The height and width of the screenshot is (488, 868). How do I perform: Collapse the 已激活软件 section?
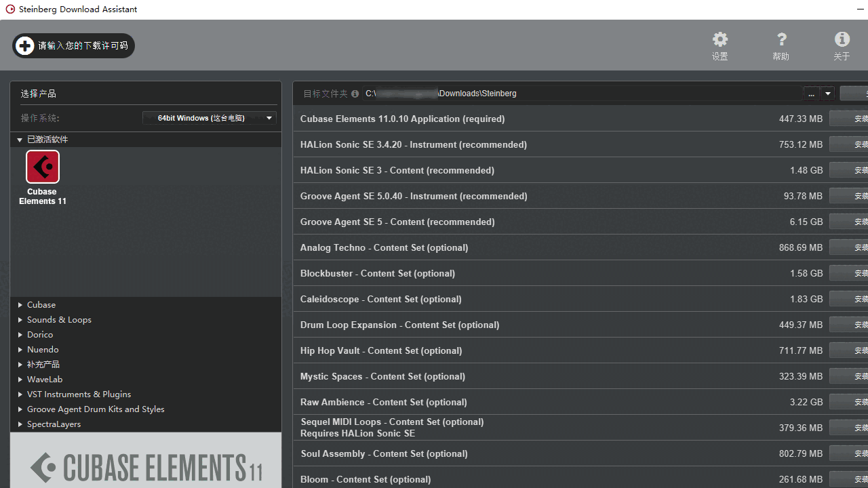coord(20,139)
